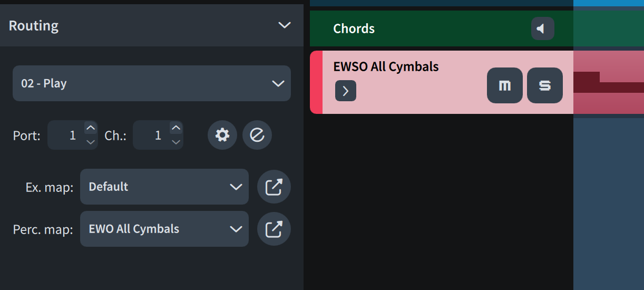
Task: Increase the Port number
Action: pyautogui.click(x=91, y=128)
